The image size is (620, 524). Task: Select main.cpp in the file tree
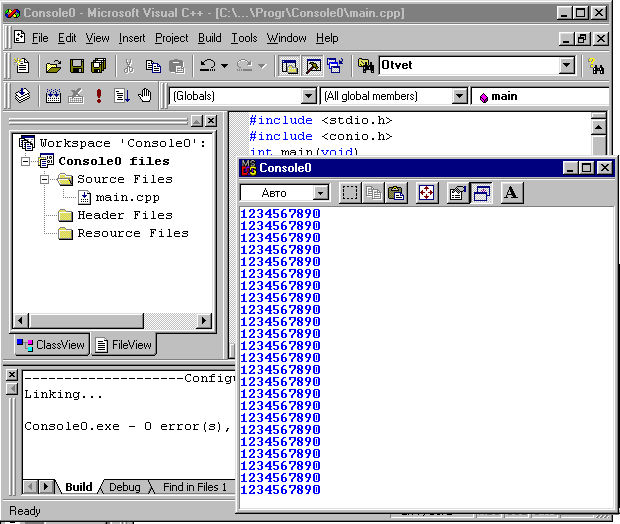(127, 197)
